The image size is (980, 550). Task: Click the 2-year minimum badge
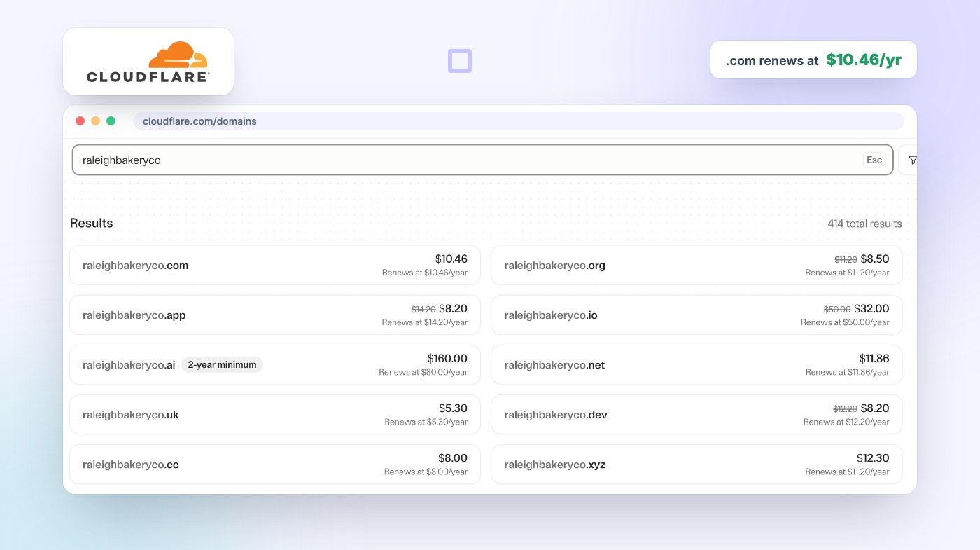click(222, 365)
